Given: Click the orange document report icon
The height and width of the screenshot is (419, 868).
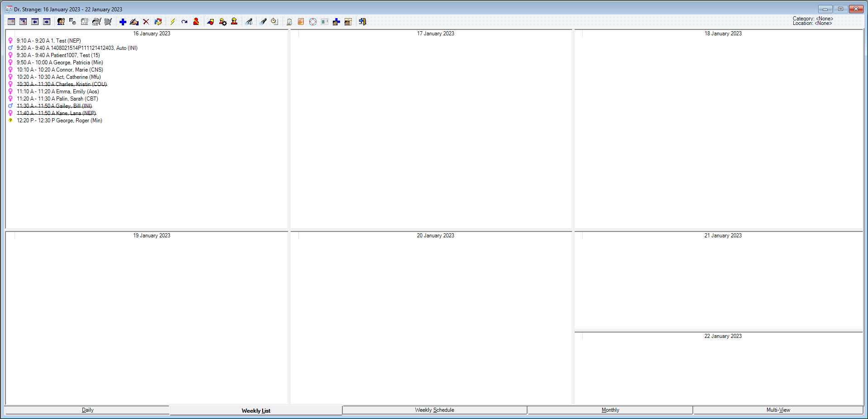Looking at the screenshot, I should tap(301, 22).
